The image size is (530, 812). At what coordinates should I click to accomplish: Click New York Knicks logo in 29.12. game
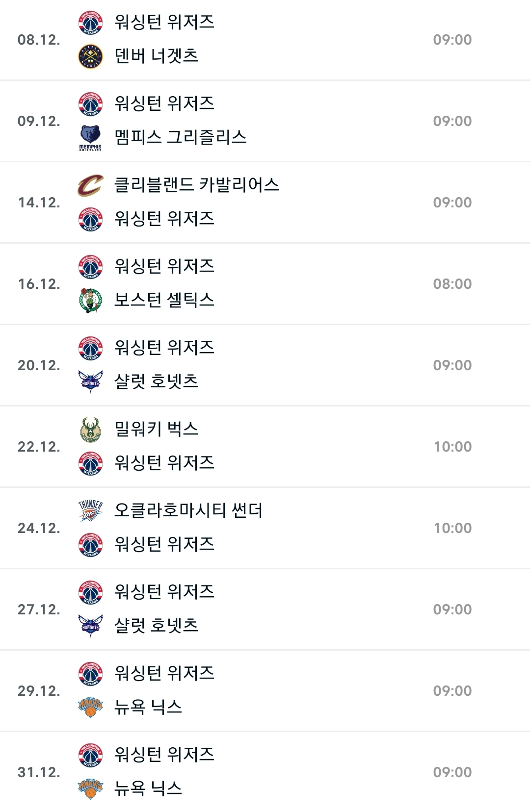point(91,707)
